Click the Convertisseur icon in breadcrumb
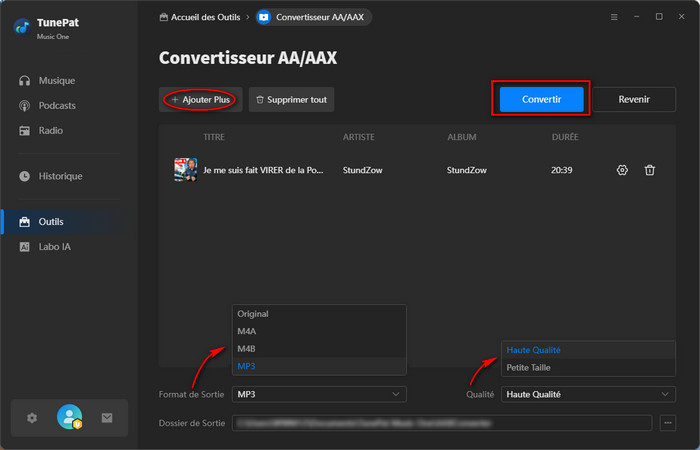Image resolution: width=700 pixels, height=450 pixels. [264, 17]
